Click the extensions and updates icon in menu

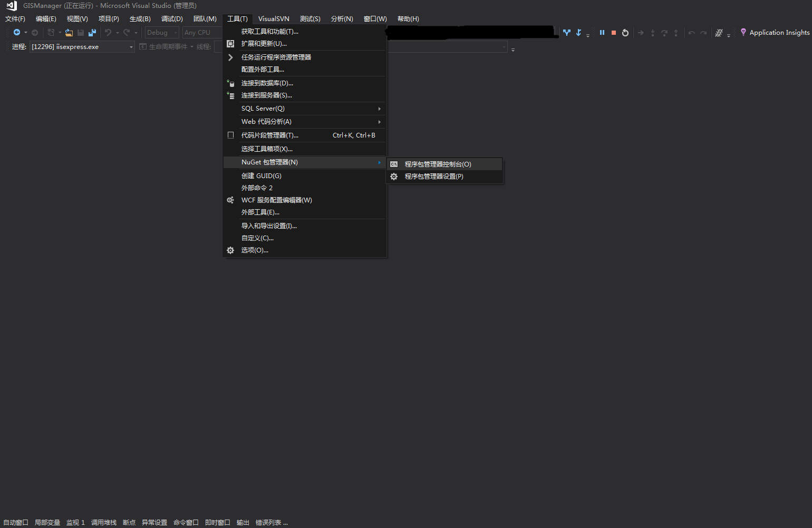(230, 44)
